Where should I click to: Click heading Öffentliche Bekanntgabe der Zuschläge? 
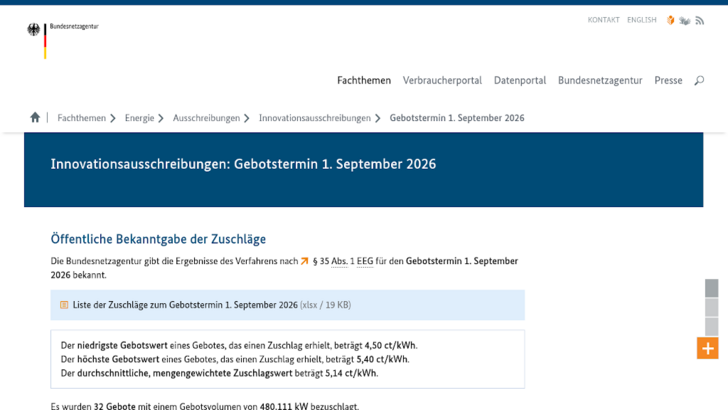click(158, 239)
